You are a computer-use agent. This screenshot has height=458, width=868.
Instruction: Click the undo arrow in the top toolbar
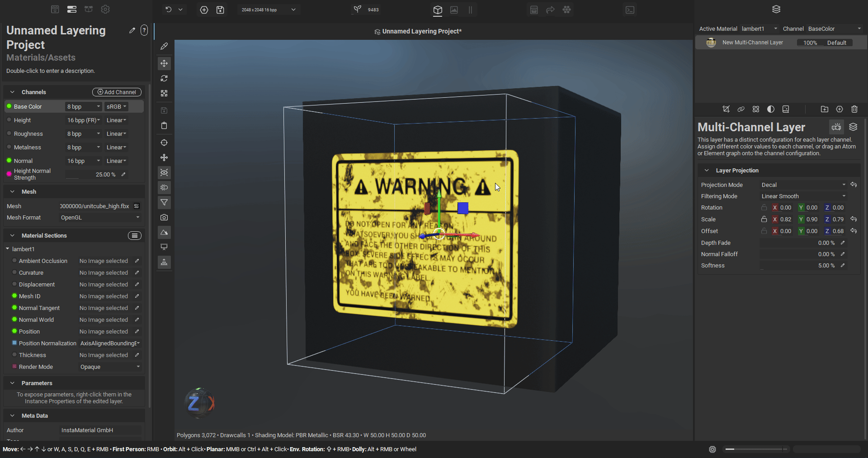coord(169,10)
